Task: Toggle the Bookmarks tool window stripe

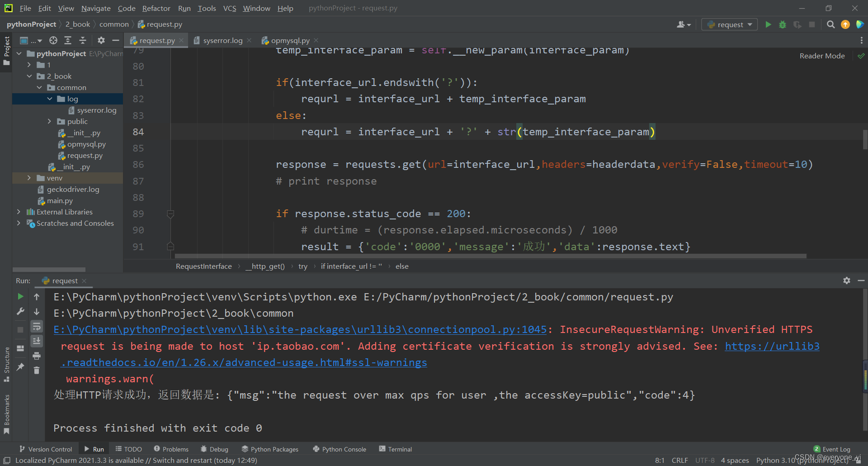Action: (x=6, y=414)
